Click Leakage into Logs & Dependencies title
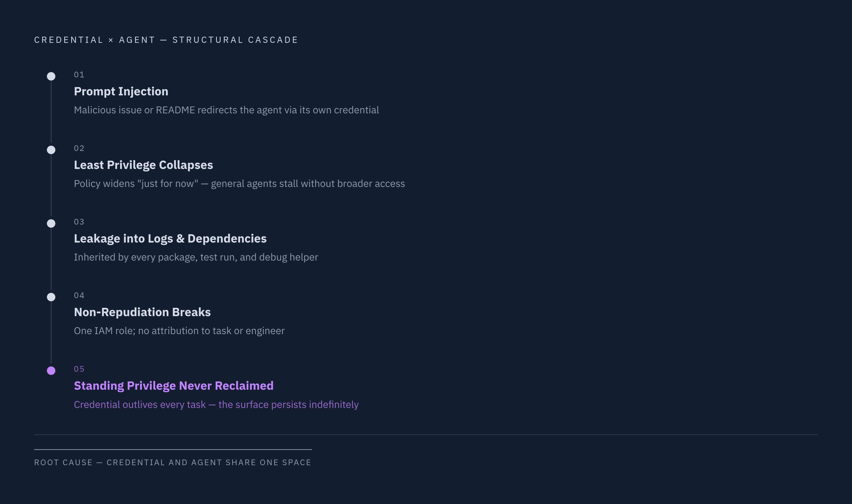Image resolution: width=852 pixels, height=504 pixels. coord(170,239)
